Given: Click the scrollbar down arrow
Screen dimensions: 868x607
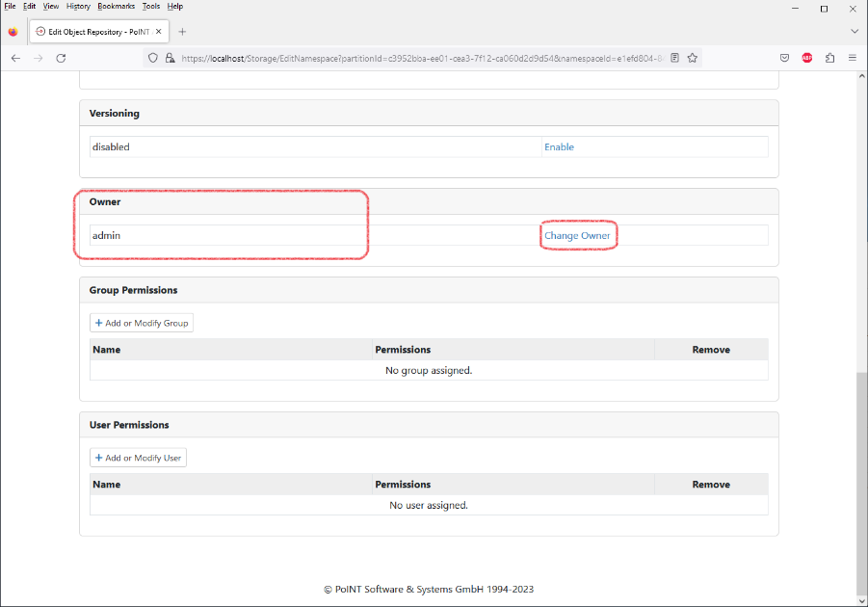Looking at the screenshot, I should pyautogui.click(x=862, y=601).
